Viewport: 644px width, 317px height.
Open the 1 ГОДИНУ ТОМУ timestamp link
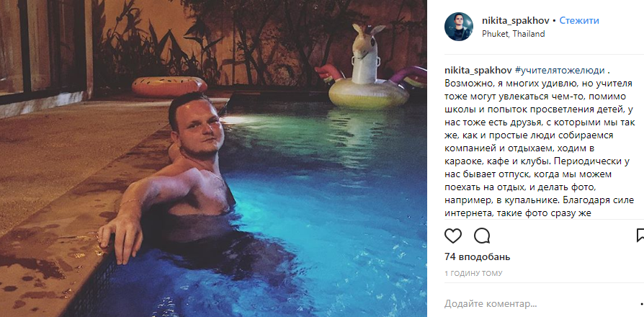pyautogui.click(x=473, y=274)
